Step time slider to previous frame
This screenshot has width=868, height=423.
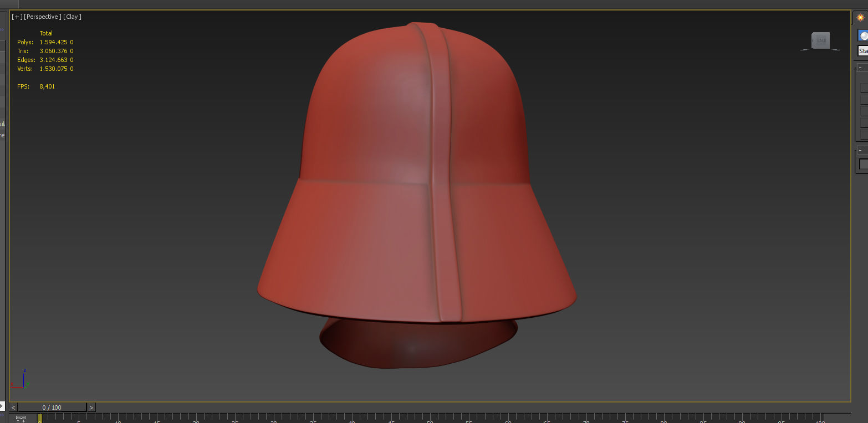(13, 407)
